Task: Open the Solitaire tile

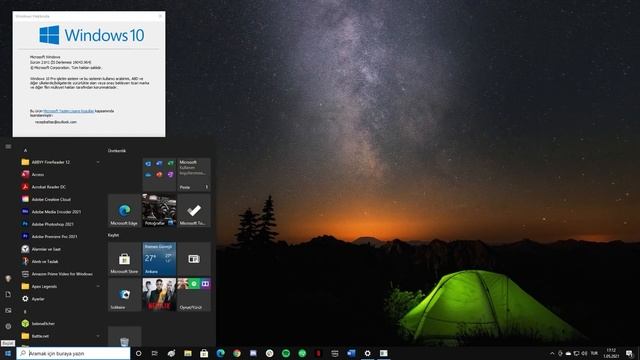Action: [124, 295]
